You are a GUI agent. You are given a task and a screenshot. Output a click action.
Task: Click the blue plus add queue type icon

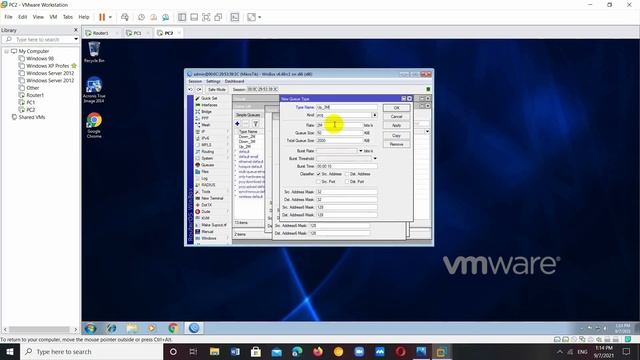pos(238,124)
